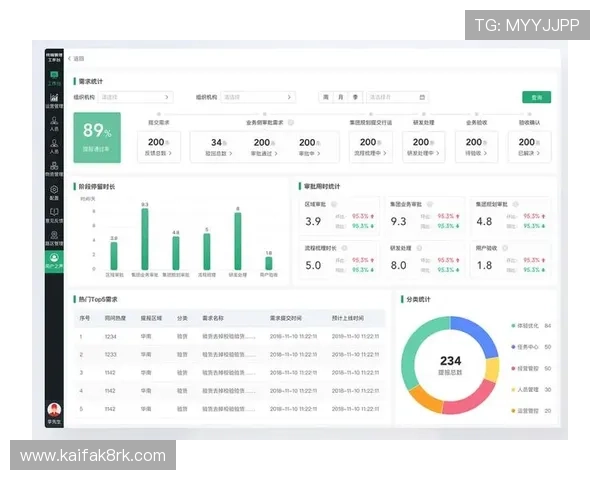Image resolution: width=600 pixels, height=480 pixels.
Task: Click the back chevron beside 返回
Action: 70,59
